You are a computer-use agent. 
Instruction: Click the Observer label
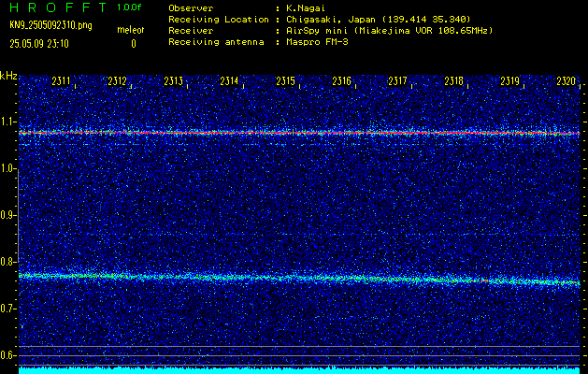click(191, 8)
